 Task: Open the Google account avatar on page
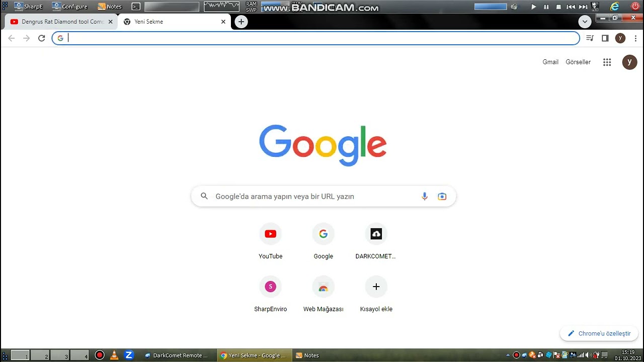pos(629,62)
